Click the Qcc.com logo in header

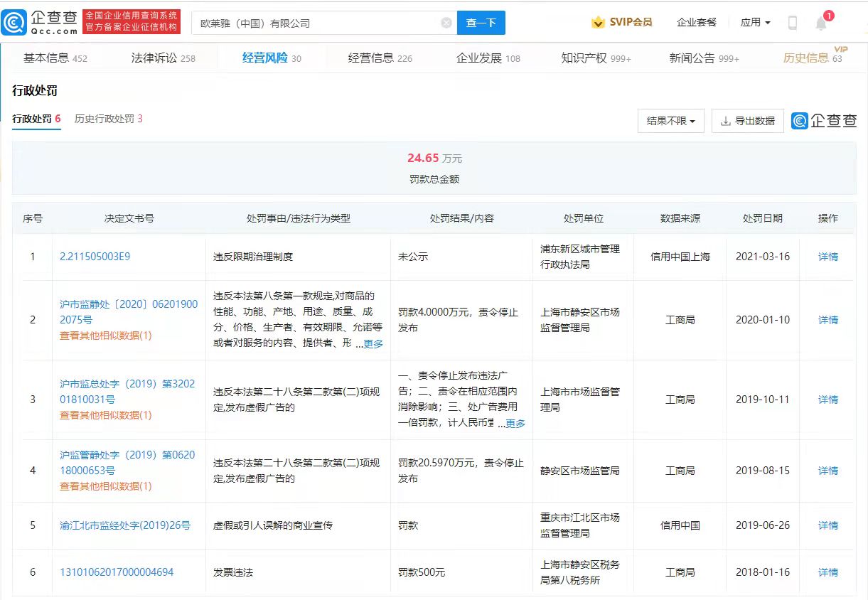pyautogui.click(x=40, y=23)
